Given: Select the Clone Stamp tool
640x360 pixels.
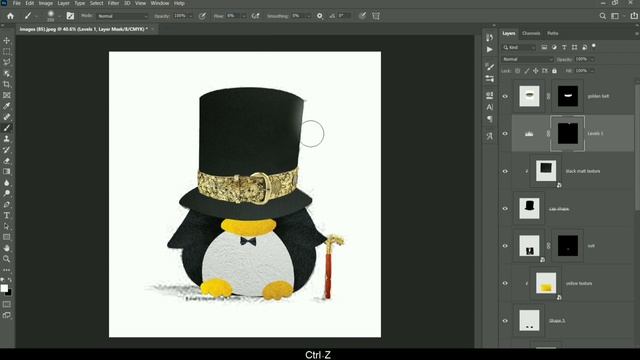Looking at the screenshot, I should (7, 139).
